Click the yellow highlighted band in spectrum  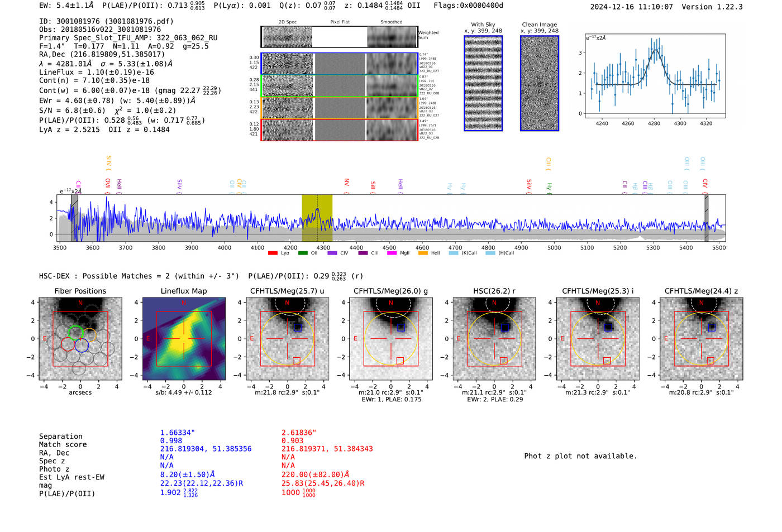(x=317, y=218)
